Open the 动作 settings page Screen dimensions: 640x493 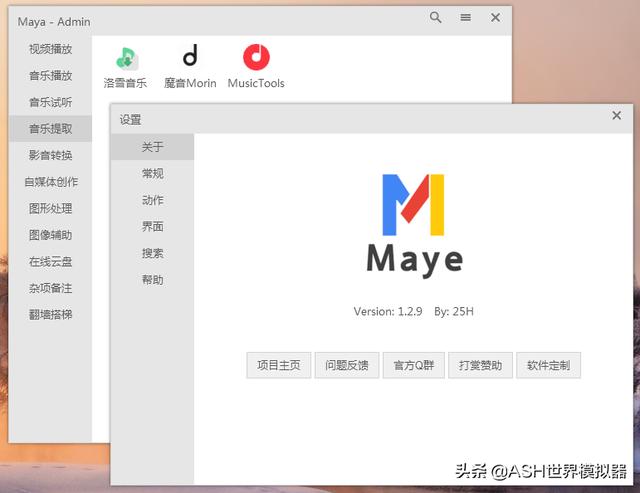(x=152, y=200)
